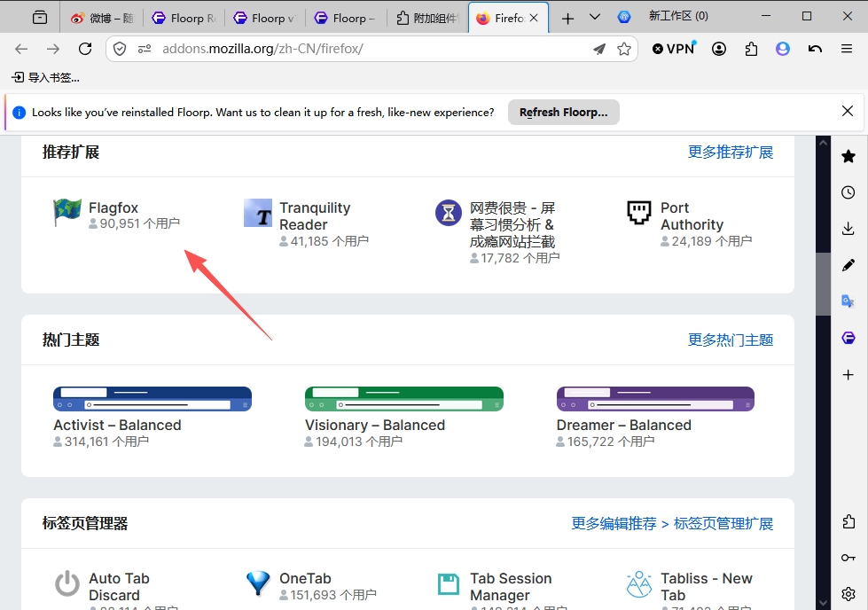The width and height of the screenshot is (868, 610).
Task: Select the Activist – Balanced theme preview
Action: (x=152, y=399)
